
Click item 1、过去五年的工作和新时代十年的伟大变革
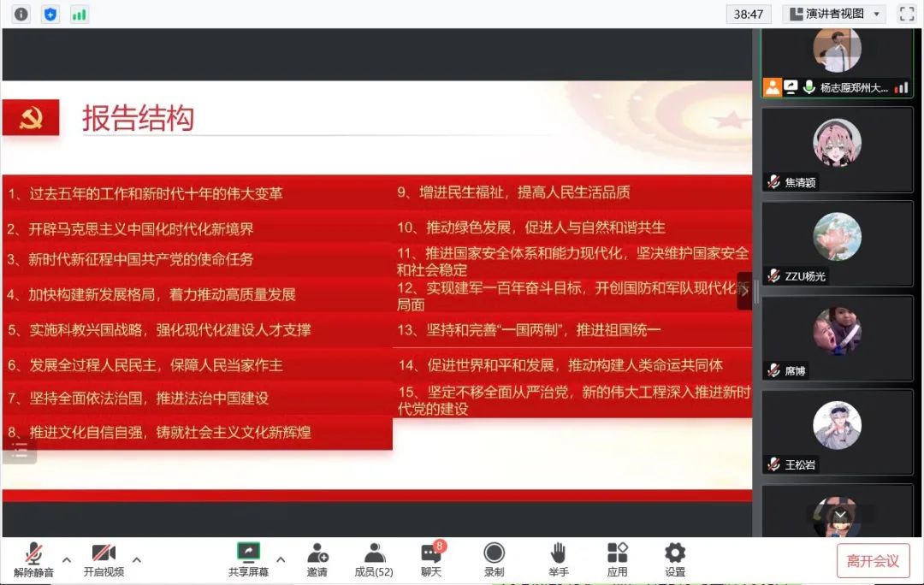pos(145,193)
